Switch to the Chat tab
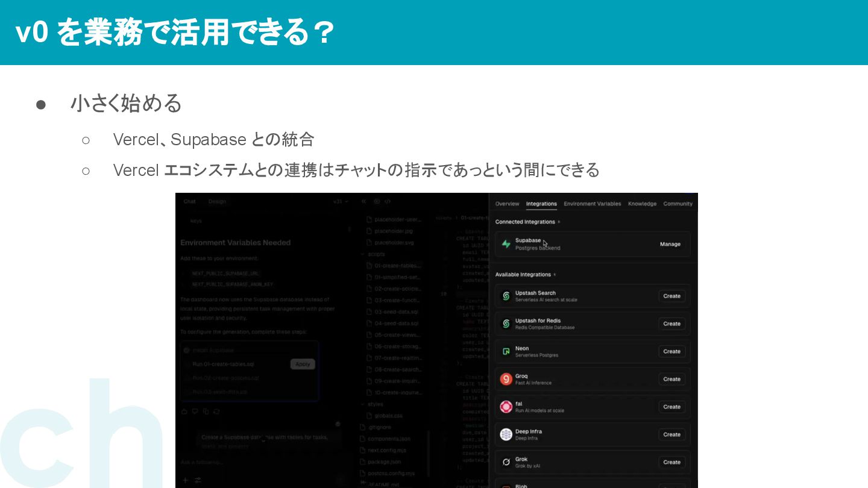 point(189,202)
